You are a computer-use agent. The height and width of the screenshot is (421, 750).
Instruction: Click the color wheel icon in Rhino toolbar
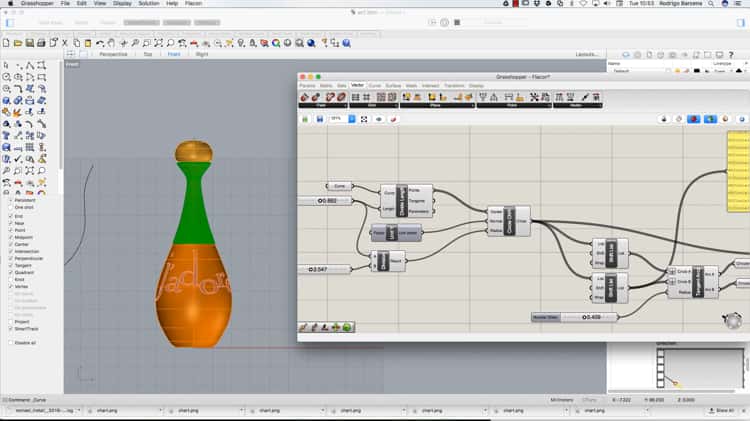pyautogui.click(x=276, y=43)
